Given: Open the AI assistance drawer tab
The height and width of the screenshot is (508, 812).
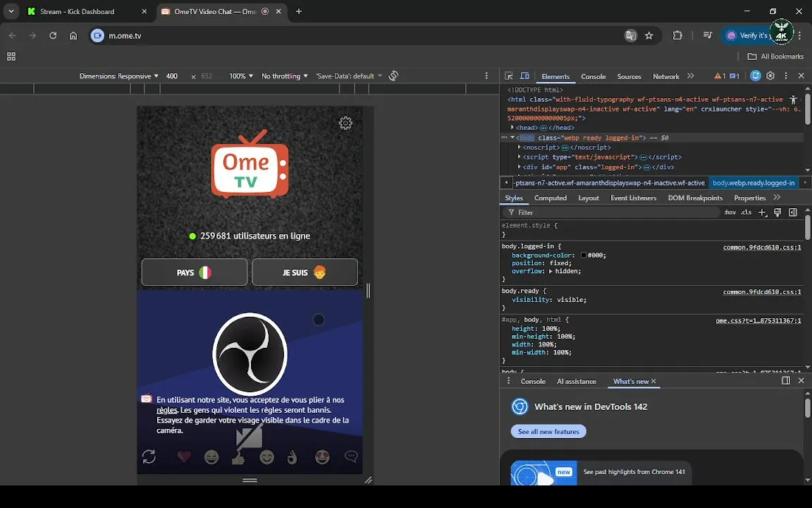Looking at the screenshot, I should tap(577, 382).
